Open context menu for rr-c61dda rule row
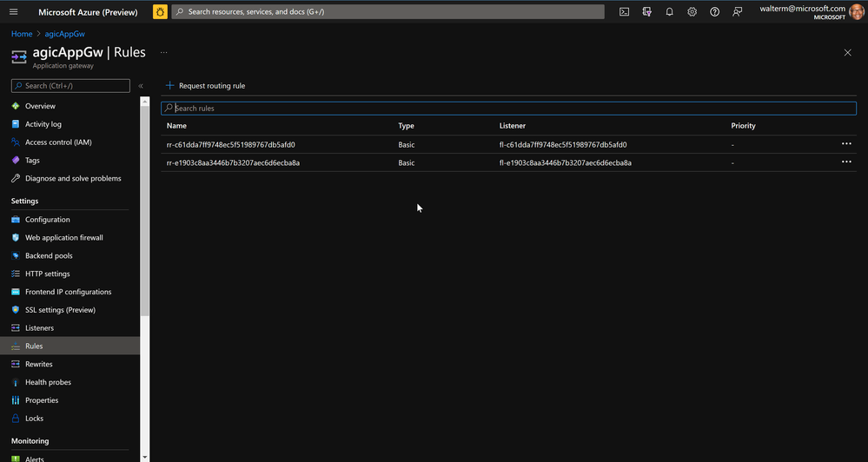The width and height of the screenshot is (868, 462). (x=846, y=144)
